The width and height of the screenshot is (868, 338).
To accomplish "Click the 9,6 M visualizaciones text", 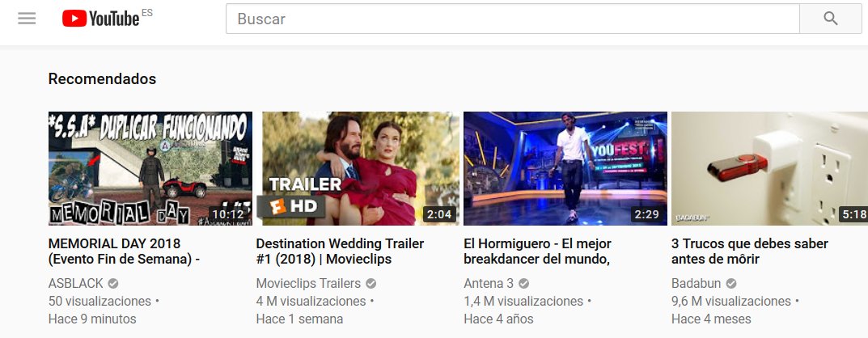I will click(x=731, y=302).
